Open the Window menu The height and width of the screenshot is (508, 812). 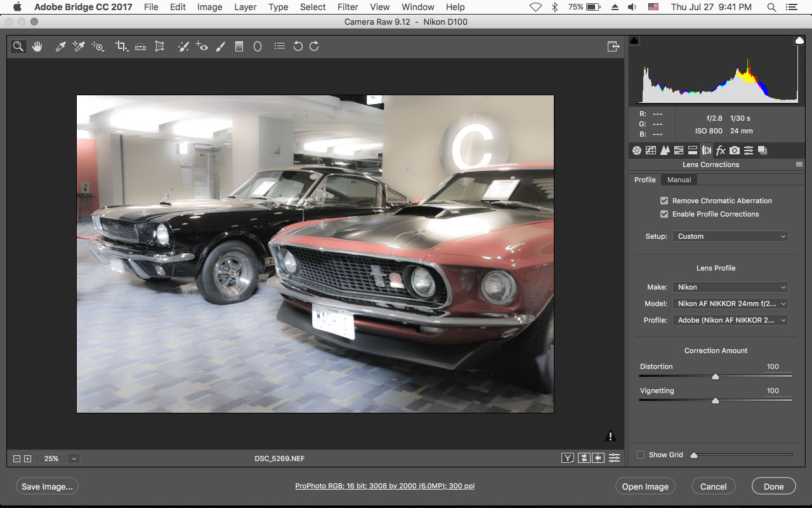[418, 7]
